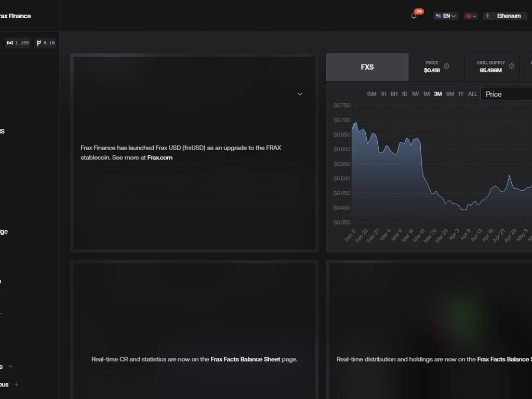
Task: Open the notifications bell with 24 badge
Action: pos(414,16)
